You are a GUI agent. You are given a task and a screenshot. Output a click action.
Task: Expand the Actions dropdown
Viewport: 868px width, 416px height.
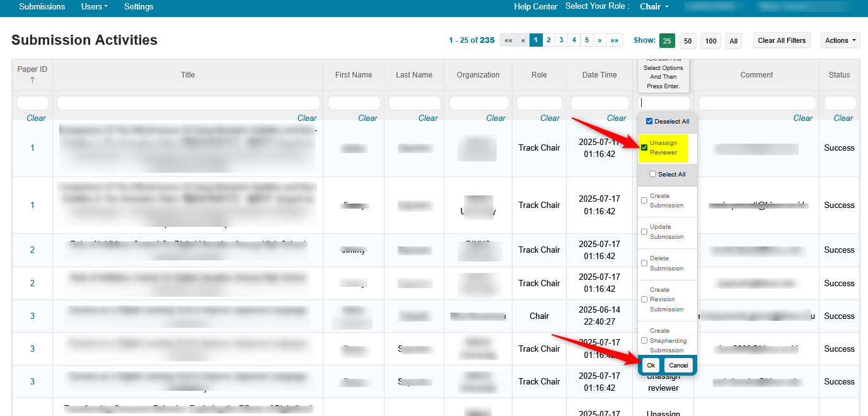pyautogui.click(x=840, y=40)
